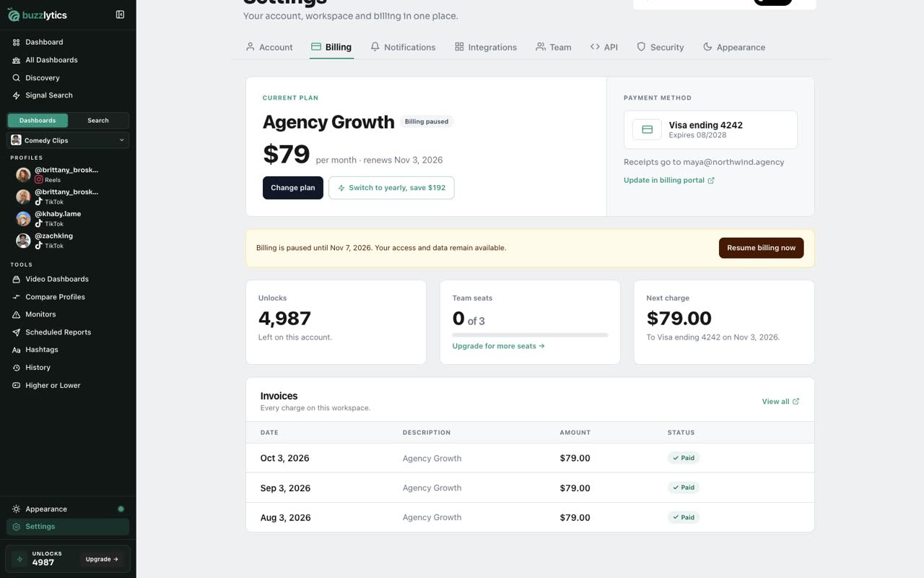Click the Scheduled Reports paper-plane icon
This screenshot has width=924, height=578.
(x=17, y=332)
